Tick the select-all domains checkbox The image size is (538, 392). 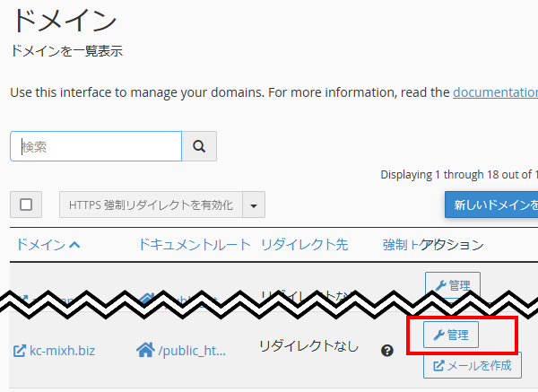(26, 205)
